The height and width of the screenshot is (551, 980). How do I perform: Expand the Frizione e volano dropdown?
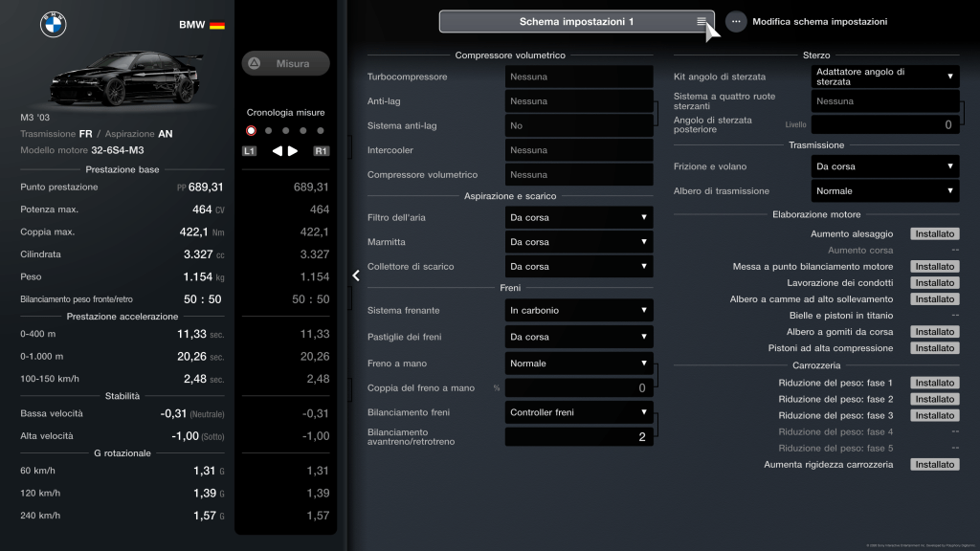point(885,166)
